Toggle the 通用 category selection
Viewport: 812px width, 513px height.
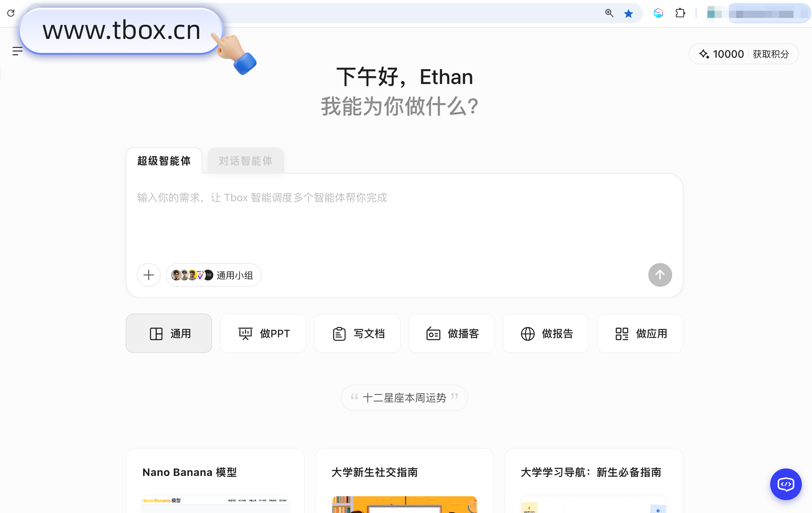point(168,333)
